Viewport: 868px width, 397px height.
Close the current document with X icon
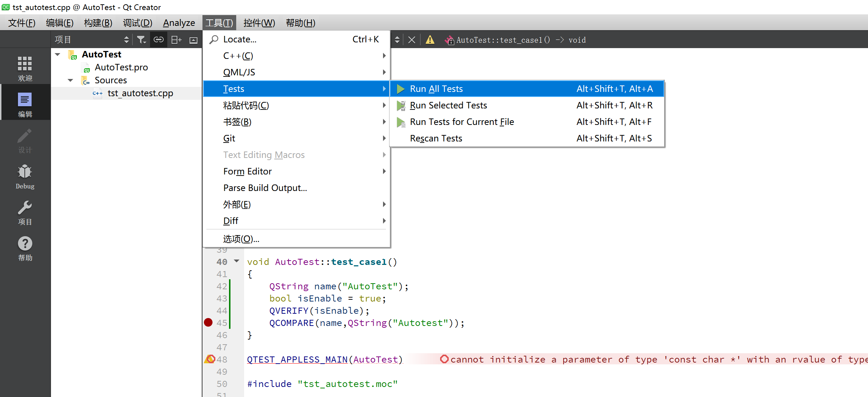tap(412, 40)
